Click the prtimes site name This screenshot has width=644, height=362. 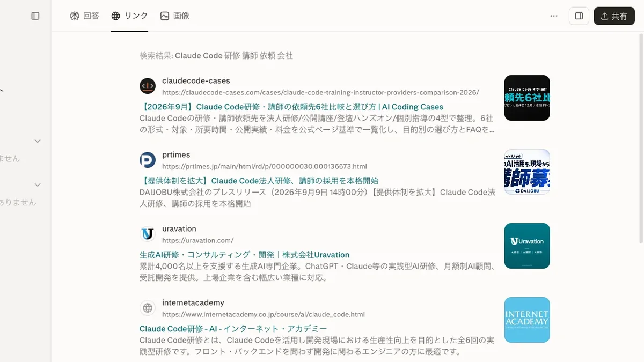[x=176, y=154]
